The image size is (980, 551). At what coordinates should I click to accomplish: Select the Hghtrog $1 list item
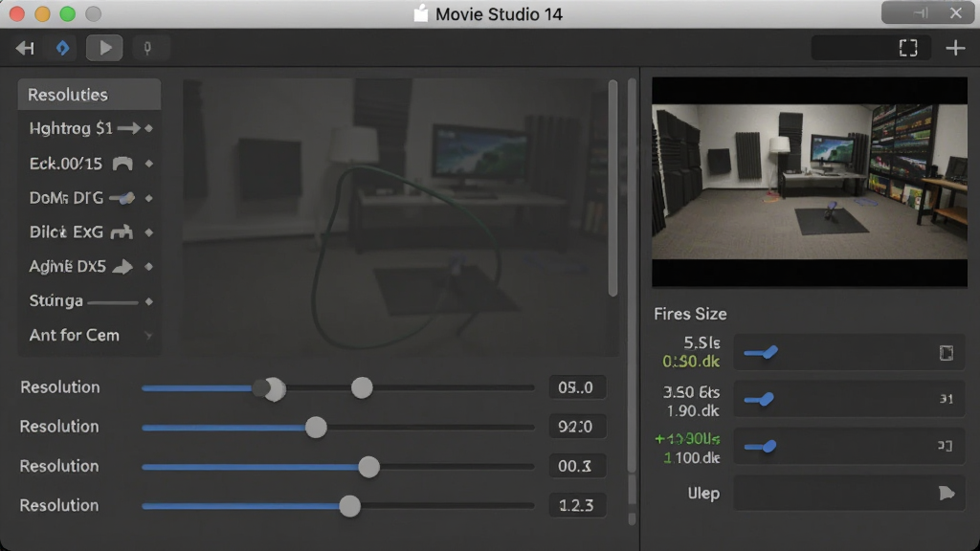click(x=89, y=129)
